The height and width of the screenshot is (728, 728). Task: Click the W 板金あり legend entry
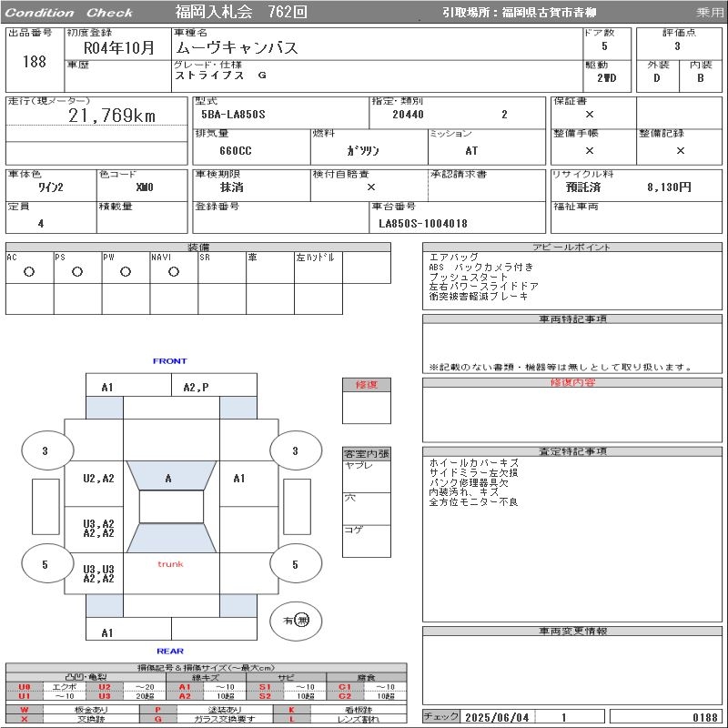pyautogui.click(x=73, y=710)
